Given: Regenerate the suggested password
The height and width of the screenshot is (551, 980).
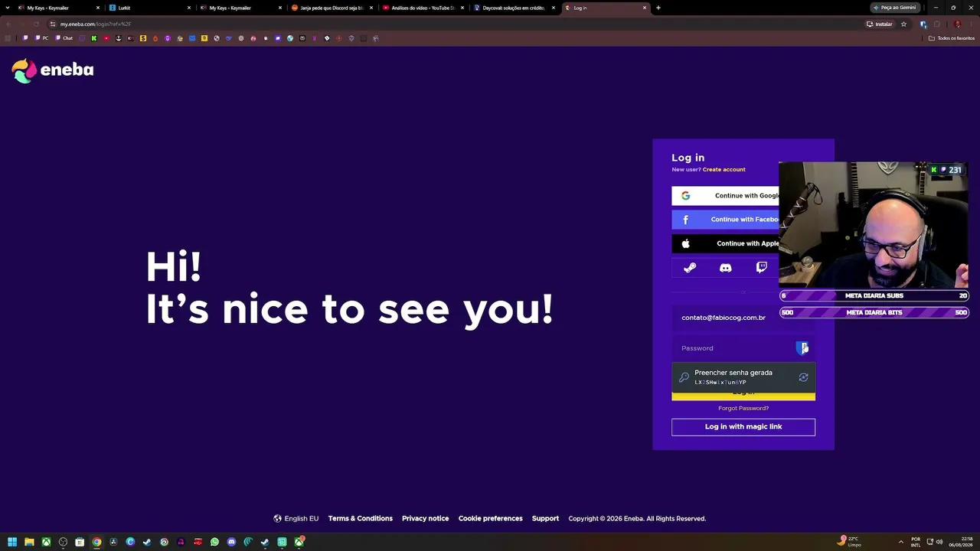Looking at the screenshot, I should click(803, 377).
